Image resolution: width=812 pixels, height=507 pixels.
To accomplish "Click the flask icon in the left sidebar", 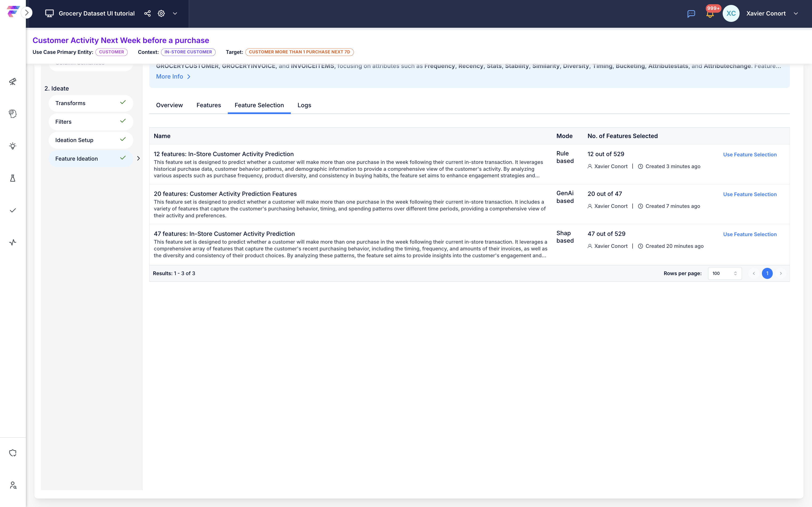I will click(13, 178).
